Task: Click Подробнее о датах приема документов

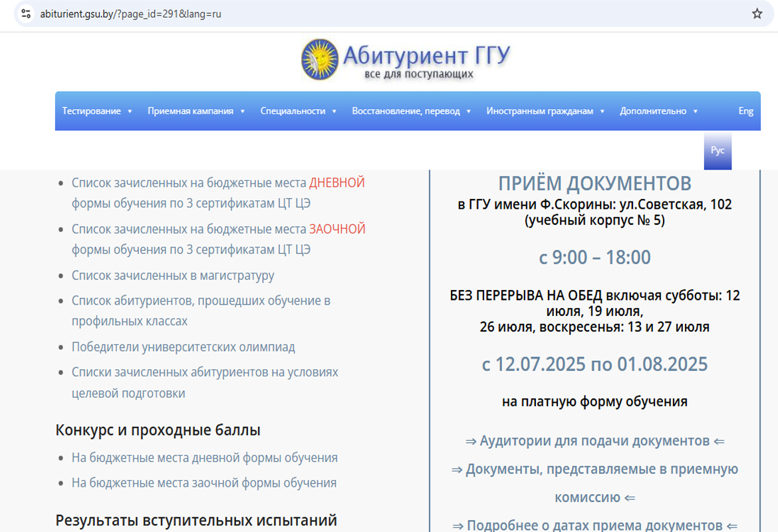Action: [x=594, y=525]
